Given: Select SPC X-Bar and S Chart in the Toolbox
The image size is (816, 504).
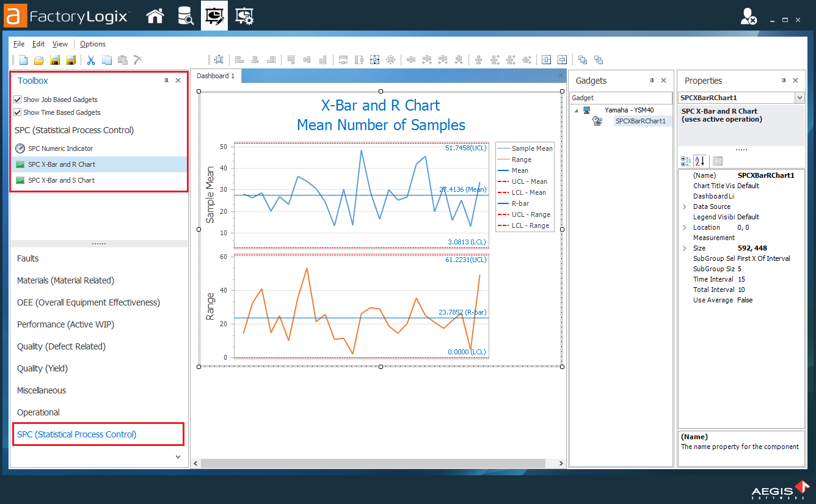Looking at the screenshot, I should click(62, 179).
